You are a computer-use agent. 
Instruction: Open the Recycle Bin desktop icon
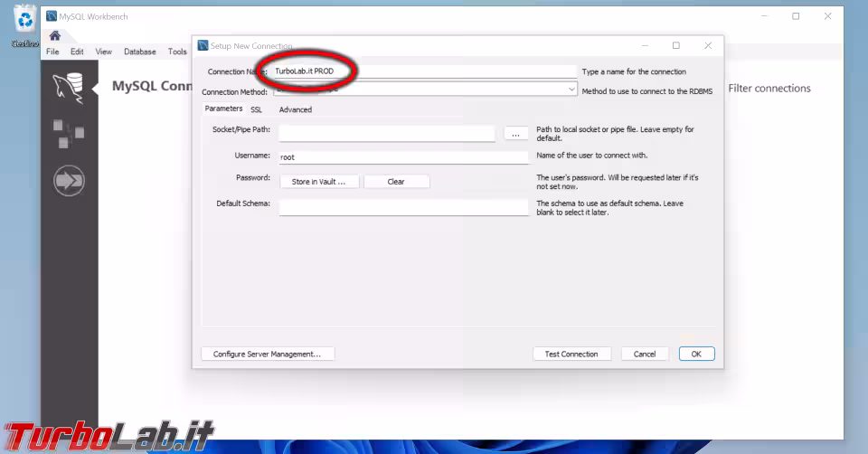coord(25,26)
